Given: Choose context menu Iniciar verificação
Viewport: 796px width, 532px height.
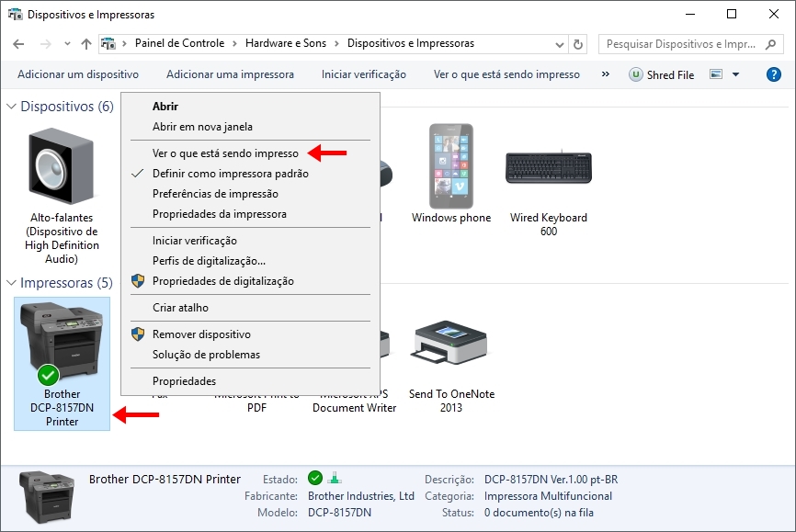Looking at the screenshot, I should tap(250, 240).
